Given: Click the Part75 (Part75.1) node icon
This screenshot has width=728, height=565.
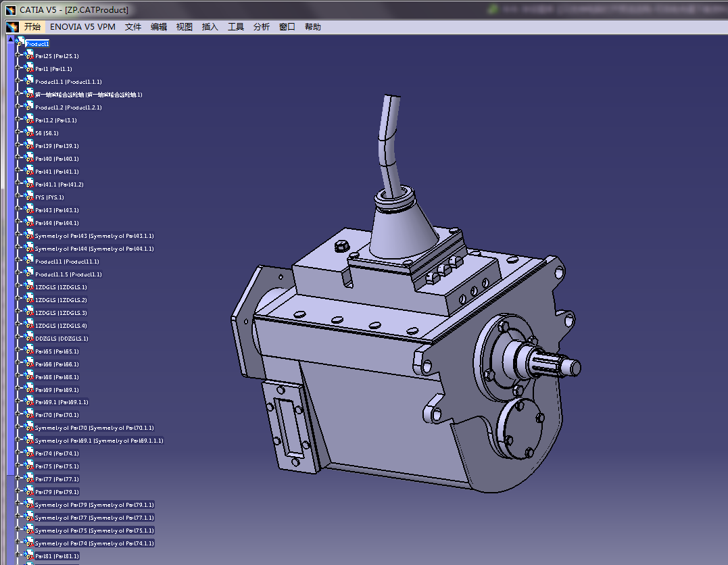Looking at the screenshot, I should [x=29, y=465].
